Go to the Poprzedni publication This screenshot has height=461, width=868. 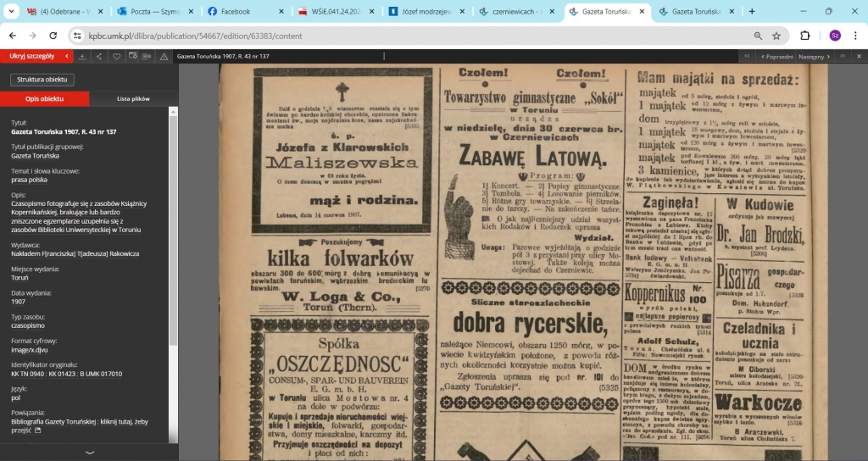777,57
